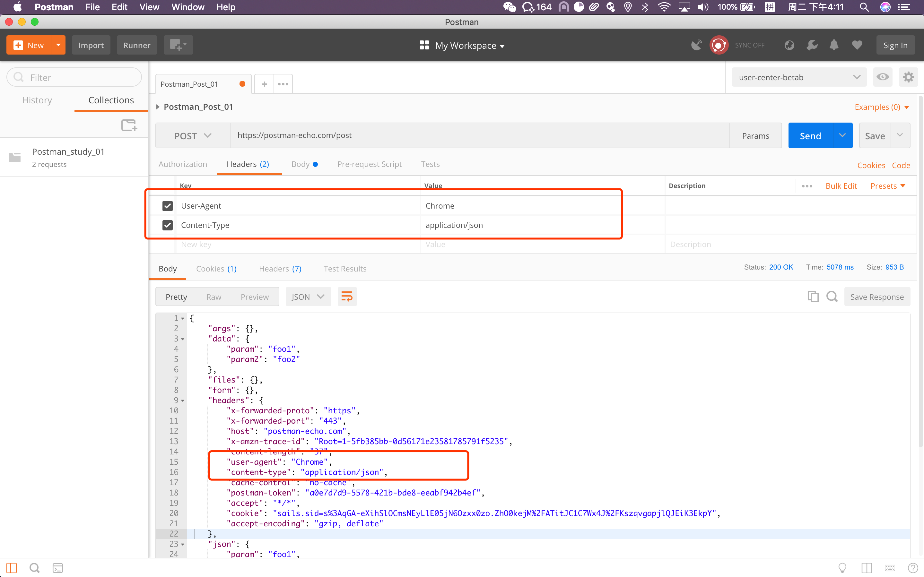Image resolution: width=924 pixels, height=577 pixels.
Task: Open settings wrench icon in header
Action: [812, 45]
